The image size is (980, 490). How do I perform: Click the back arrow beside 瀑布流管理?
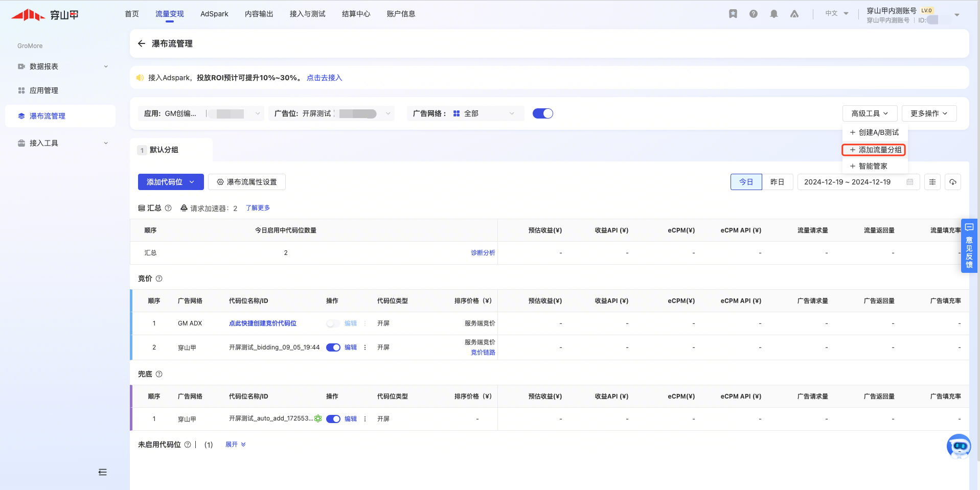point(142,43)
